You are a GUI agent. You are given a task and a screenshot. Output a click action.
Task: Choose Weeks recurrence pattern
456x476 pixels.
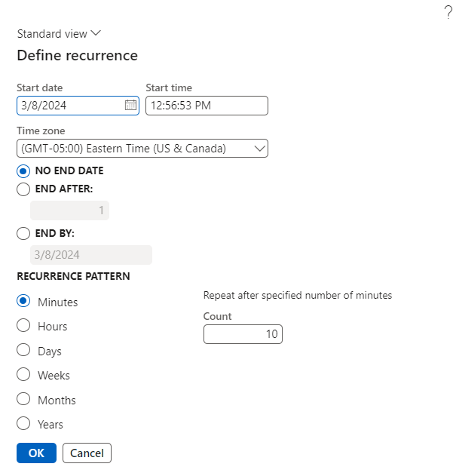pos(23,375)
